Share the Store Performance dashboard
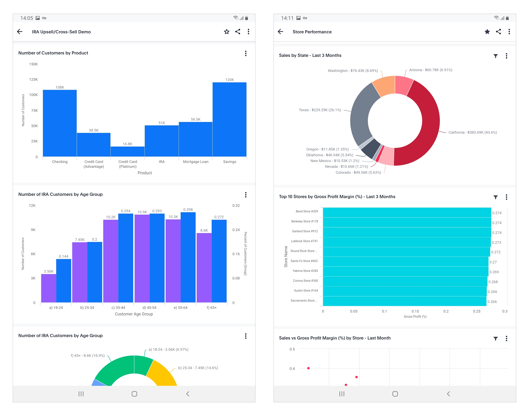Image resolution: width=532 pixels, height=416 pixels. pos(498,32)
